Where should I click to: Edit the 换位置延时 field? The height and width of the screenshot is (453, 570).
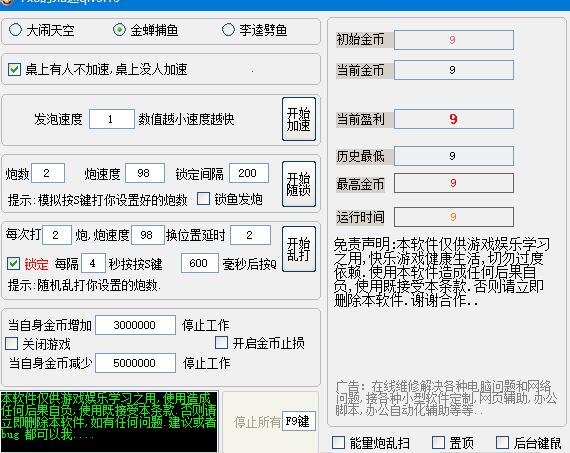click(250, 235)
